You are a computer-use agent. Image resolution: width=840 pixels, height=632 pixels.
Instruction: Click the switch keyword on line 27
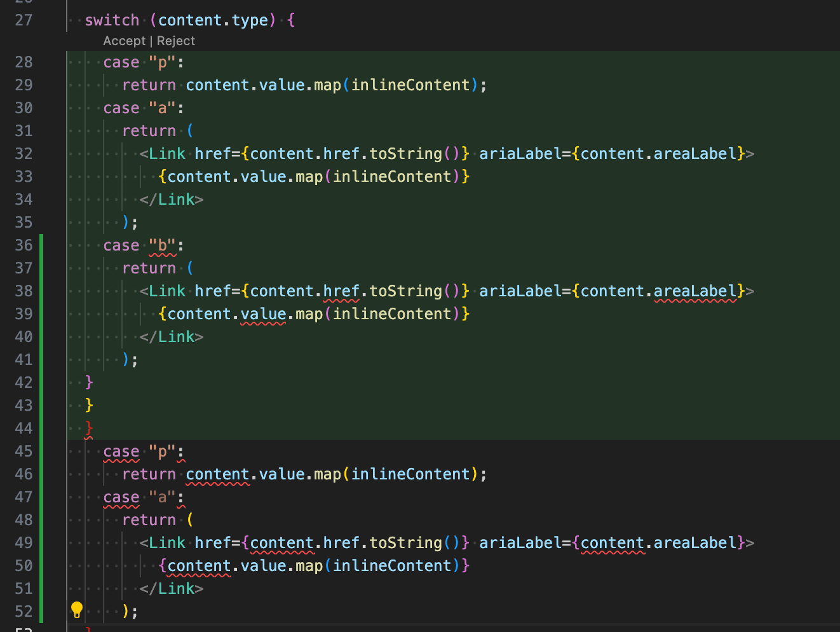click(x=112, y=20)
